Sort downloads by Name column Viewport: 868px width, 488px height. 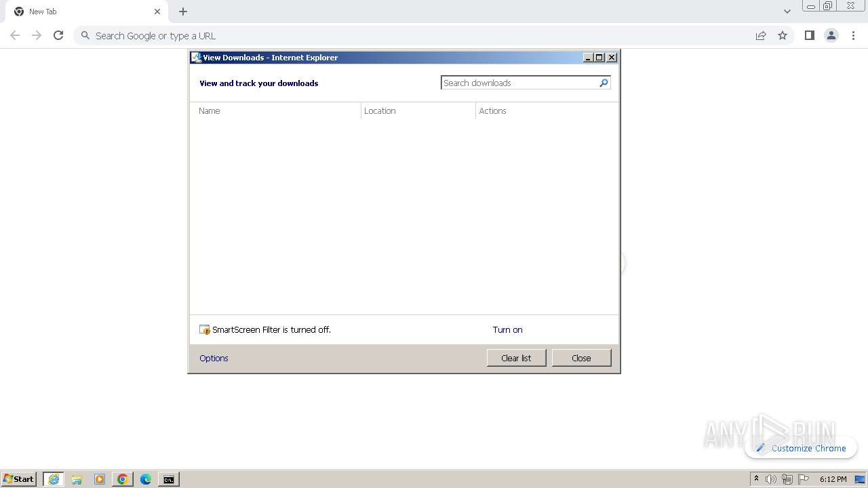point(275,110)
